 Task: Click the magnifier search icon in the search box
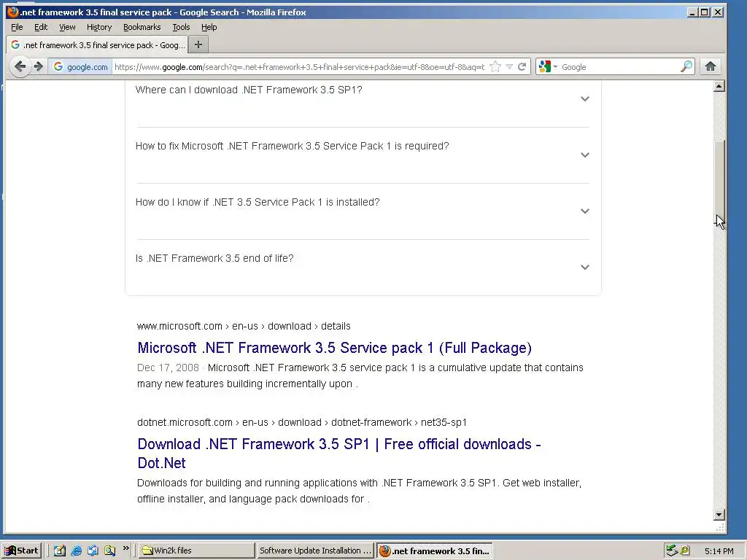click(x=686, y=66)
